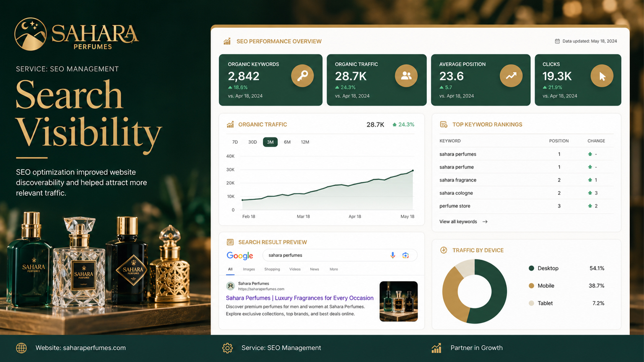Screen dimensions: 644x362
Task: Click the cursor icon on Clicks card
Action: point(602,76)
